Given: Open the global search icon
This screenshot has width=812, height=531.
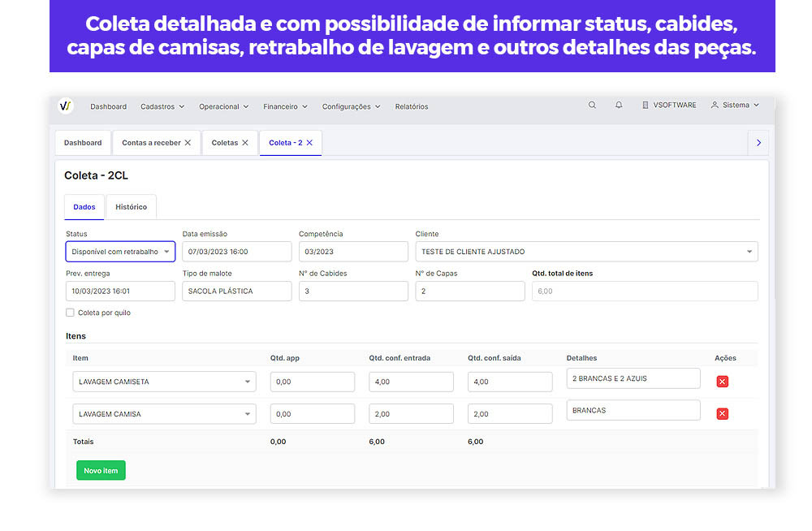Looking at the screenshot, I should point(592,105).
